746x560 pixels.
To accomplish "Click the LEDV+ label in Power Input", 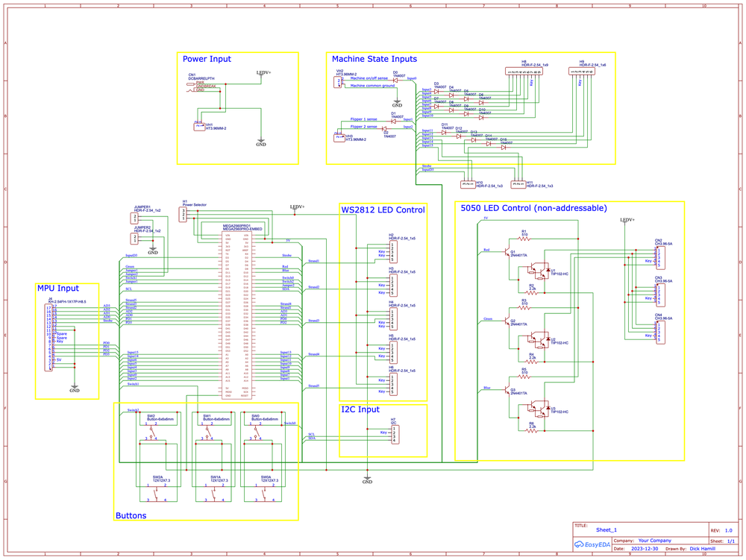I will [x=263, y=73].
